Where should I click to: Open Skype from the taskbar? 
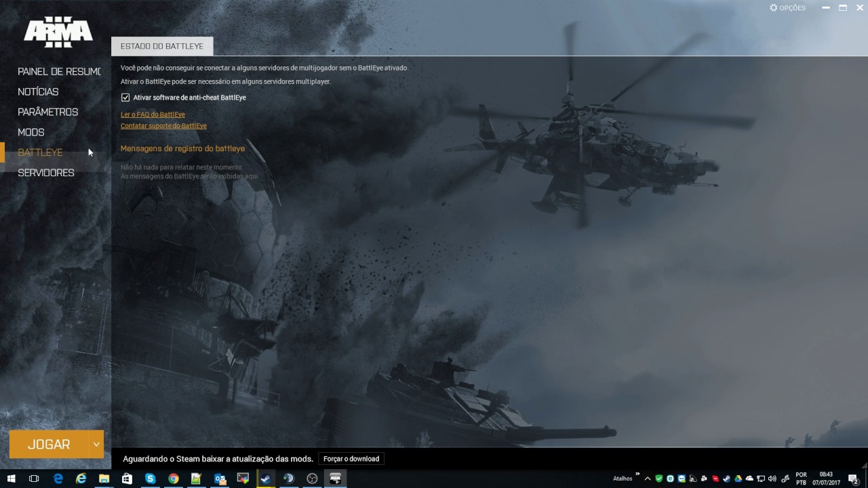(x=150, y=479)
